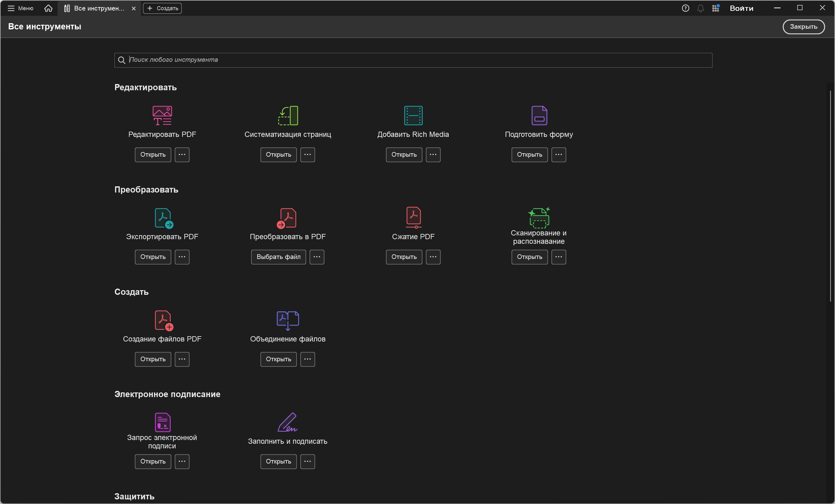Click the Scan and OCR icon
This screenshot has height=504, width=835.
(539, 218)
